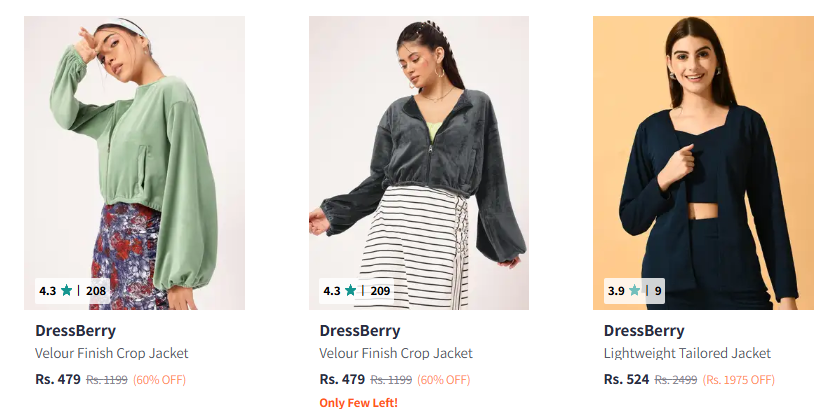Click the 4.3 rating badge with 208 reviews
The image size is (840, 409).
[x=73, y=291]
